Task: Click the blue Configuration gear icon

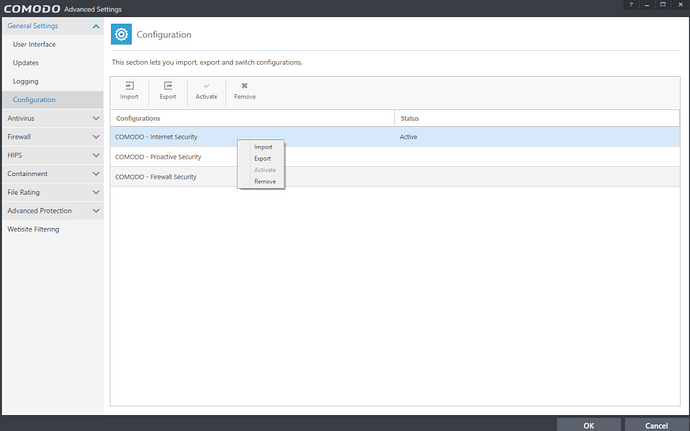Action: [x=121, y=34]
